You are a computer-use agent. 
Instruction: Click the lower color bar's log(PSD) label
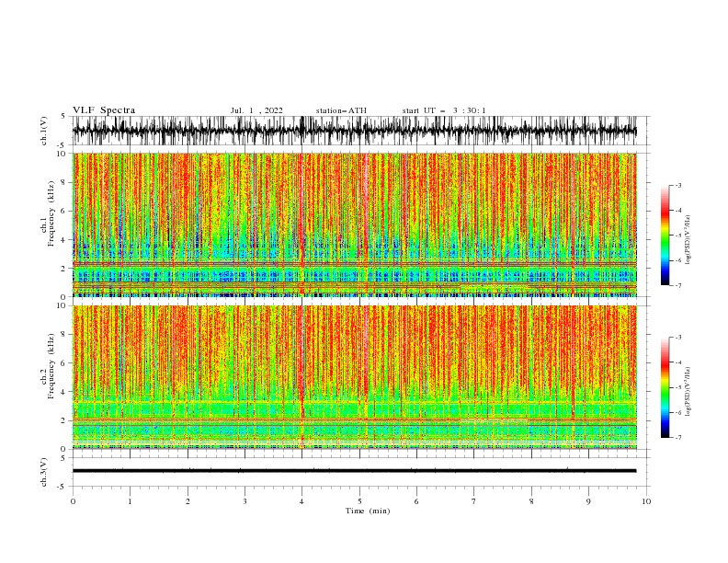pos(688,392)
